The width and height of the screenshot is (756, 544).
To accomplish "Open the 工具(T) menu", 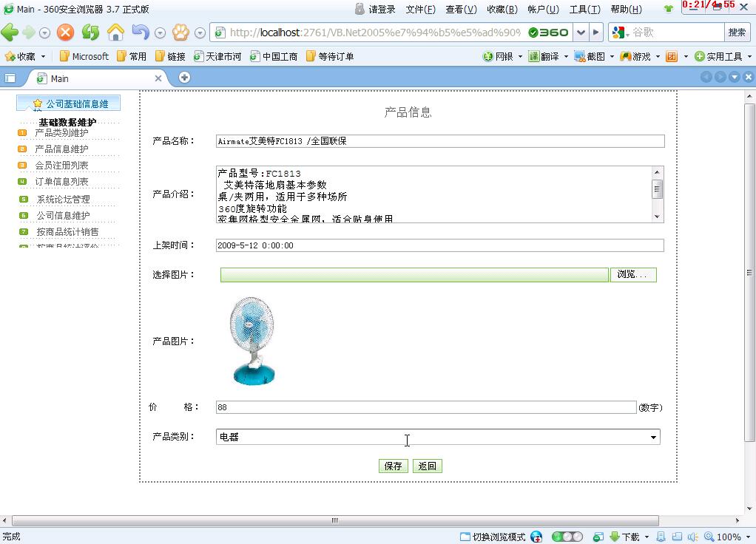I will [x=585, y=9].
